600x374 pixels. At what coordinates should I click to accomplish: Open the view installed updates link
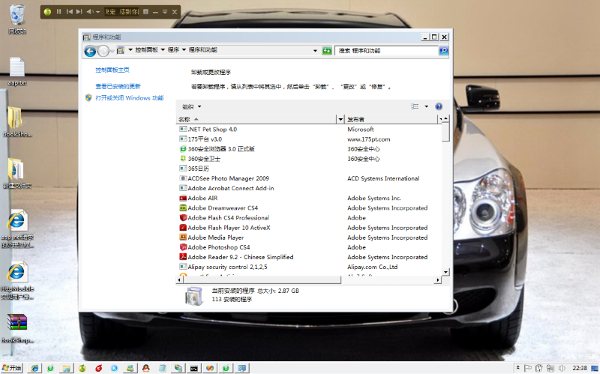(118, 86)
